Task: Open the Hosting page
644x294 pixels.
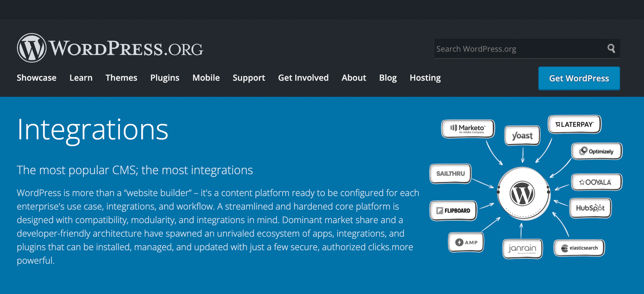Action: pos(425,78)
